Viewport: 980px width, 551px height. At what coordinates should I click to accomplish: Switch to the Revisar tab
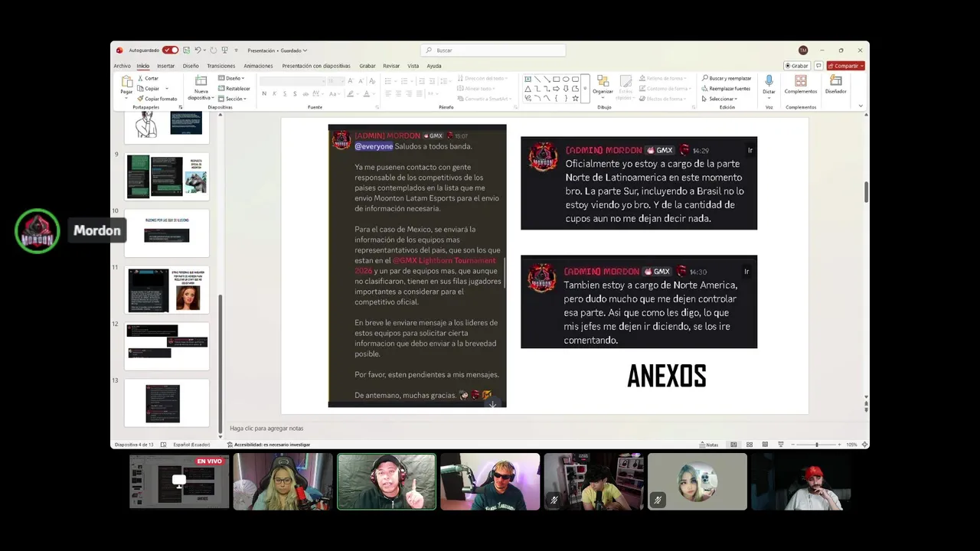pos(391,66)
